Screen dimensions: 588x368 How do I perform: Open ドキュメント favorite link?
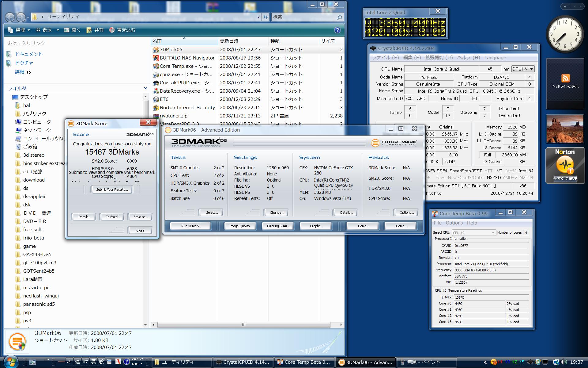point(29,54)
